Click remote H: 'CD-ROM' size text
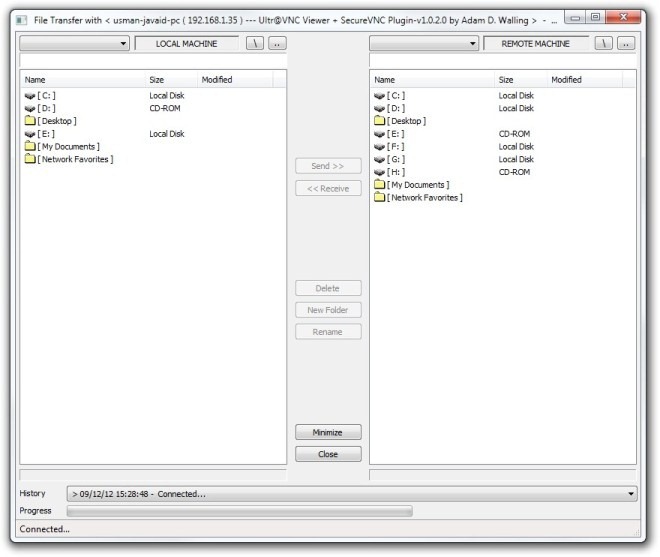The image size is (660, 557). click(514, 172)
